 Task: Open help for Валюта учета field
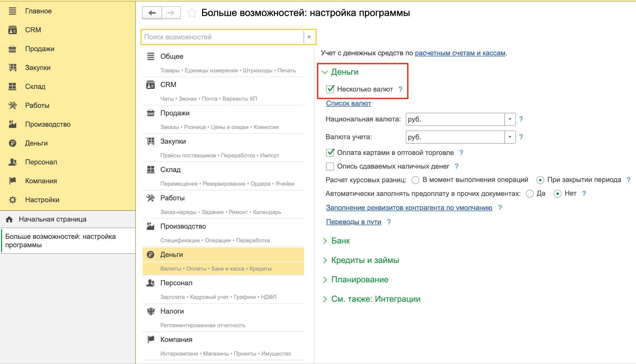click(521, 137)
